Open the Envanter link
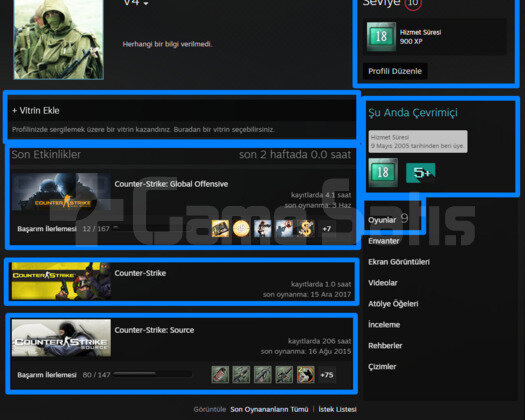525x420 pixels. point(384,241)
